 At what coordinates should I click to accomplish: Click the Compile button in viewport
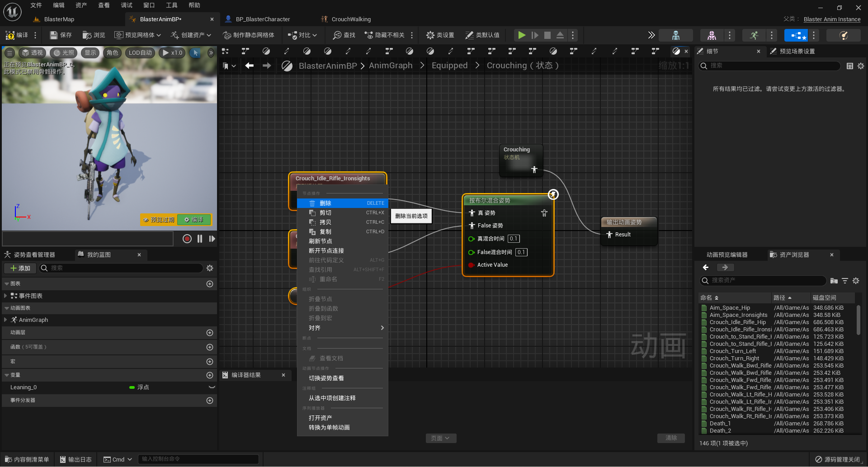(x=194, y=220)
